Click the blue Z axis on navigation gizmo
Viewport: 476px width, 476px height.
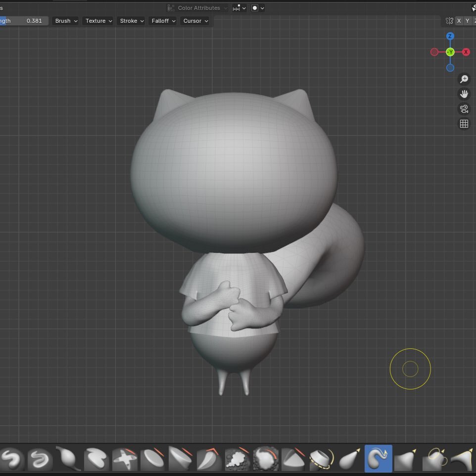450,36
